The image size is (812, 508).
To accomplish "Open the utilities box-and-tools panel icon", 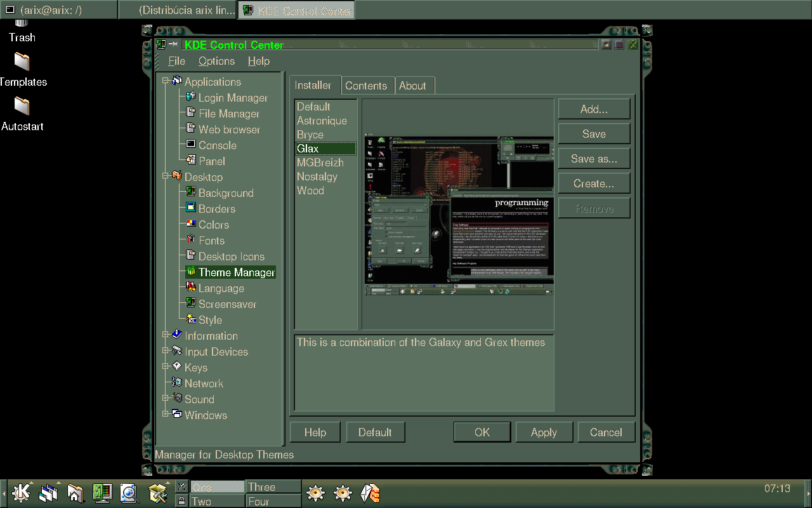I will click(x=157, y=493).
